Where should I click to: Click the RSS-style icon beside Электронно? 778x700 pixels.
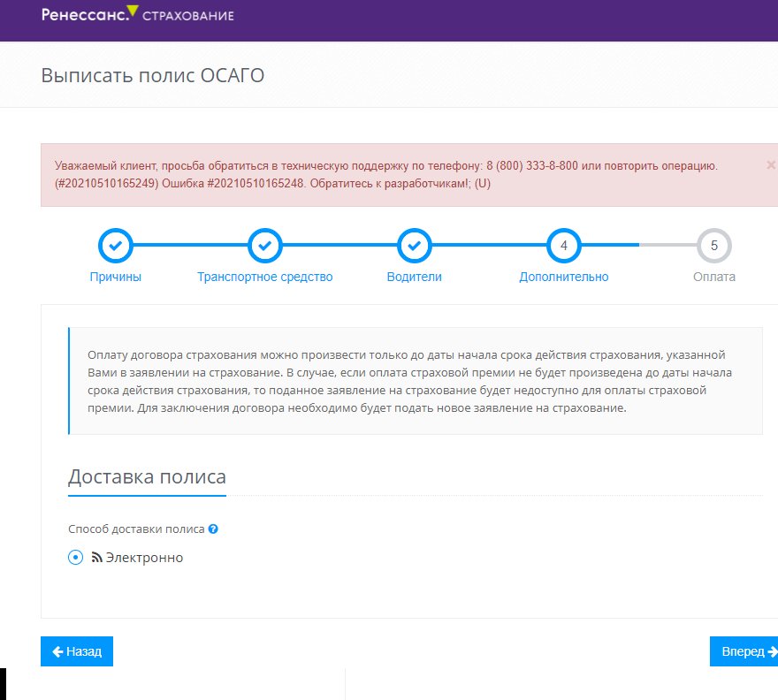[x=96, y=558]
